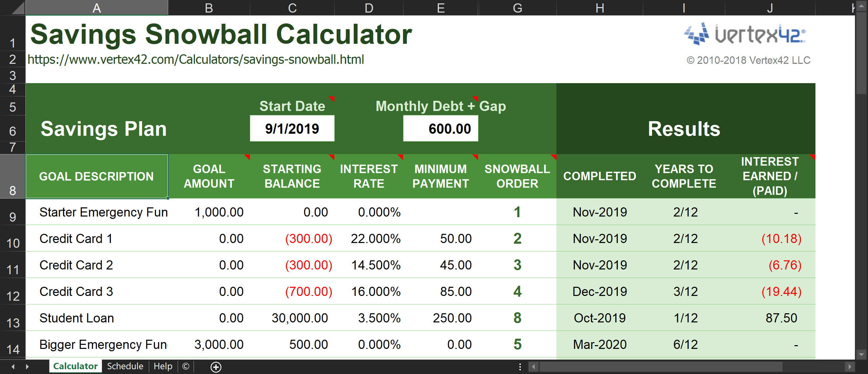868x374 pixels.
Task: Click Credit Card 3 snowball order cell
Action: 517,292
